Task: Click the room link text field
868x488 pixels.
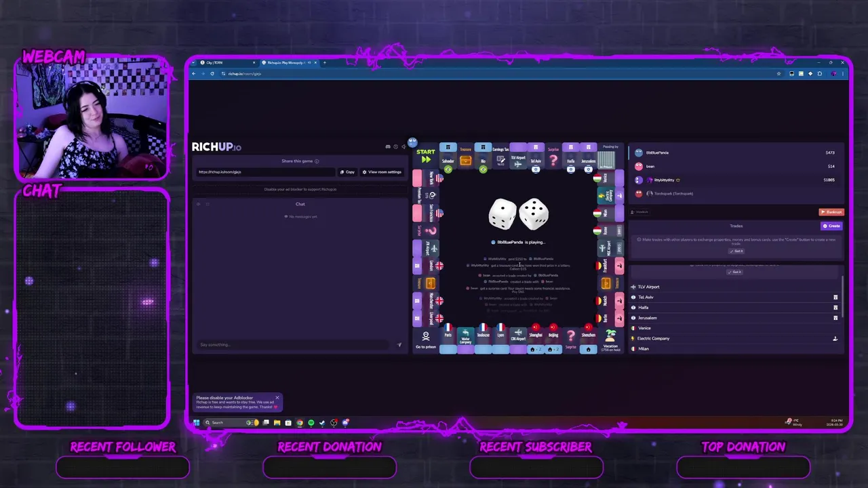Action: click(264, 172)
